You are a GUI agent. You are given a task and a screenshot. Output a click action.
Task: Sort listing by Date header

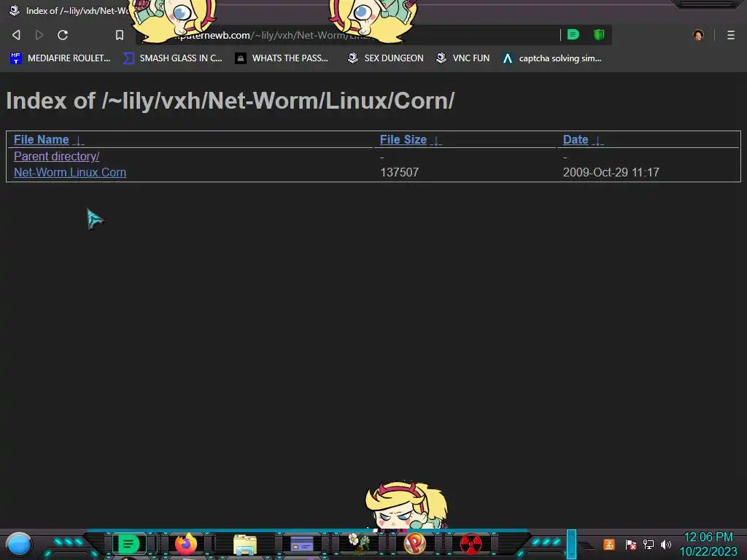click(x=576, y=139)
